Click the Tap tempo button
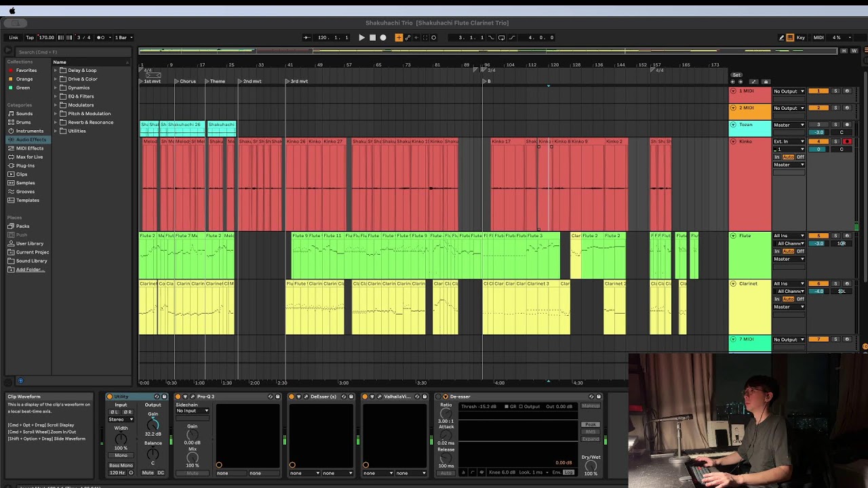The image size is (868, 488). (31, 38)
